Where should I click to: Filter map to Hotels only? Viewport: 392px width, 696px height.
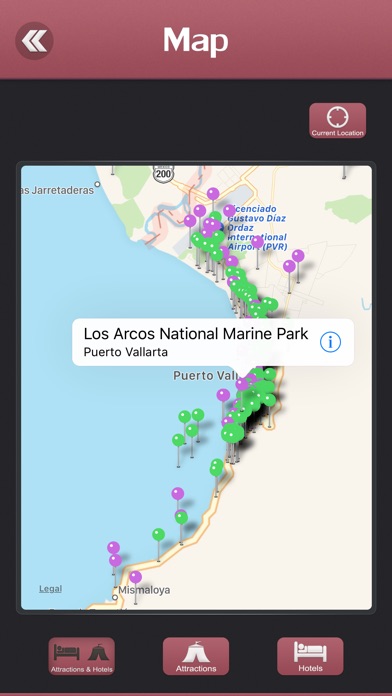click(x=310, y=656)
